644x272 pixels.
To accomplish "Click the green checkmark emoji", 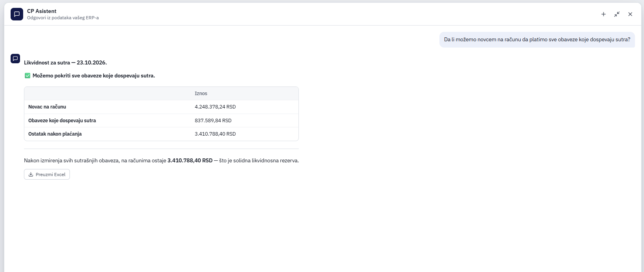I will (x=27, y=76).
